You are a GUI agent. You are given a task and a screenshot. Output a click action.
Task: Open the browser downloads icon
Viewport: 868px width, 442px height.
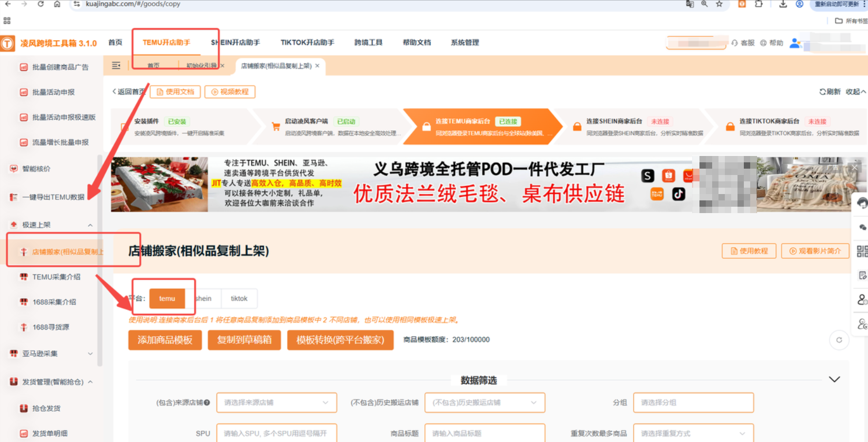(783, 4)
